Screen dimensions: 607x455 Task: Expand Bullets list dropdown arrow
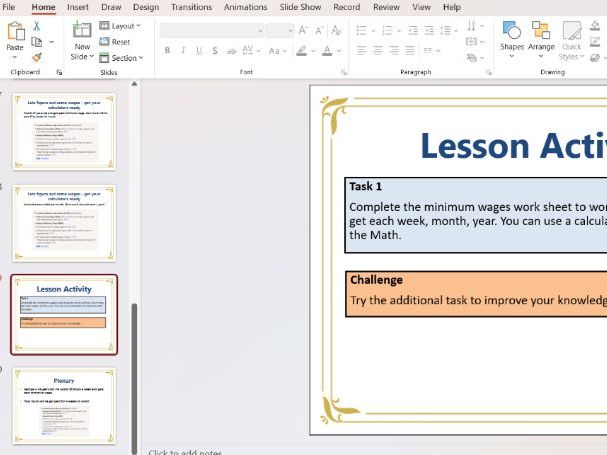pyautogui.click(x=373, y=31)
